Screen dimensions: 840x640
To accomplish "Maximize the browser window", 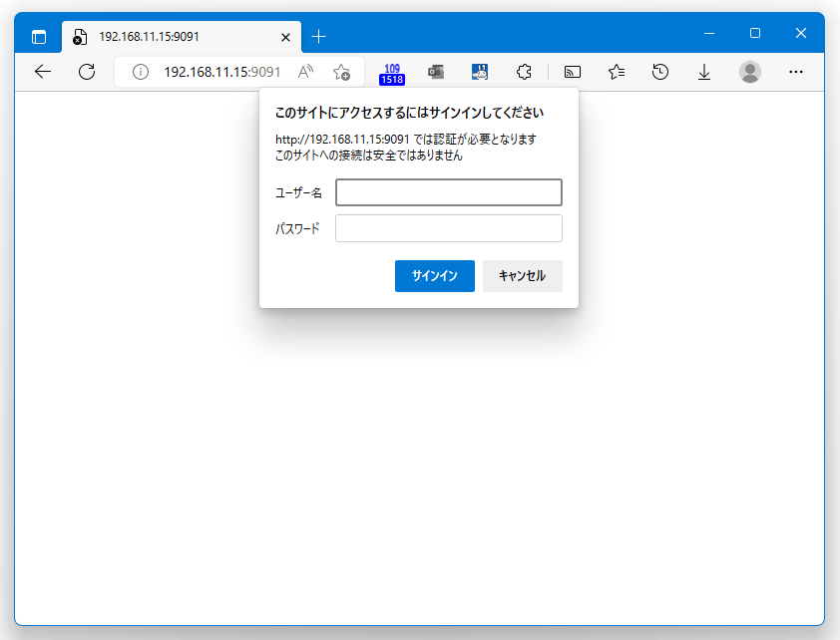I will point(755,33).
